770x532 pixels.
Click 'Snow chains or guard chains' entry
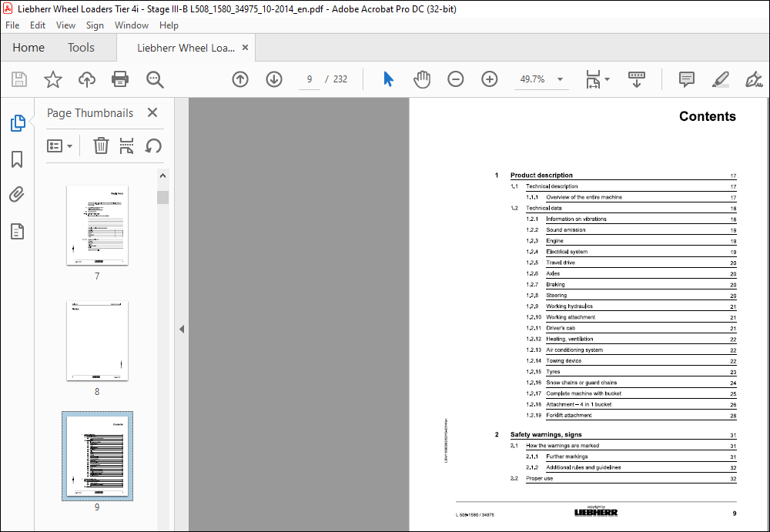click(581, 383)
